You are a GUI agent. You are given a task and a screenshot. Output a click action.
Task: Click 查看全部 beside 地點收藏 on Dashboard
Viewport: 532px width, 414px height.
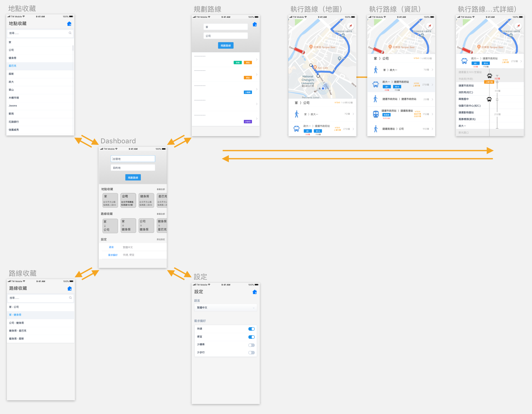click(161, 189)
